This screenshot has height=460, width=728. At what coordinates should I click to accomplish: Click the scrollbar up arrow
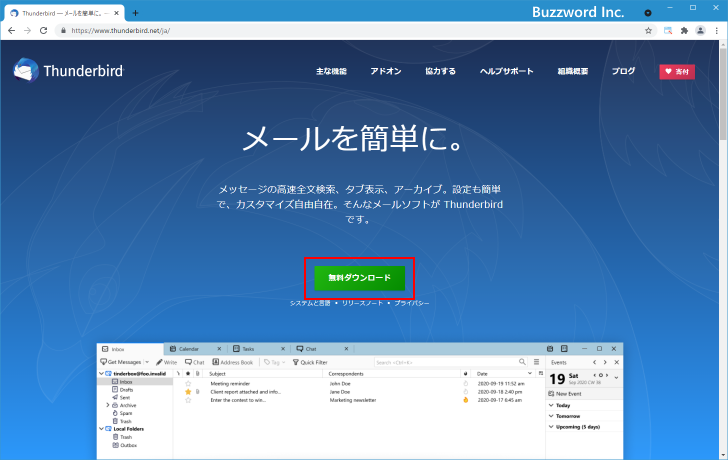(723, 44)
